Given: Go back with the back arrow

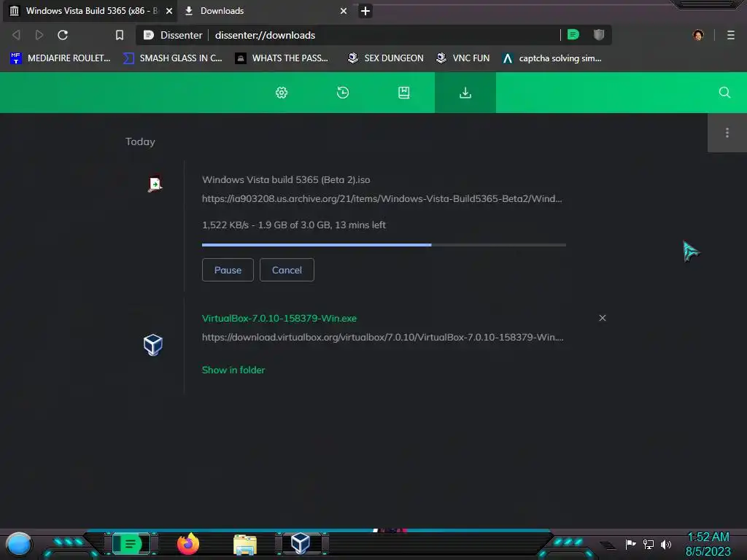Looking at the screenshot, I should [16, 35].
